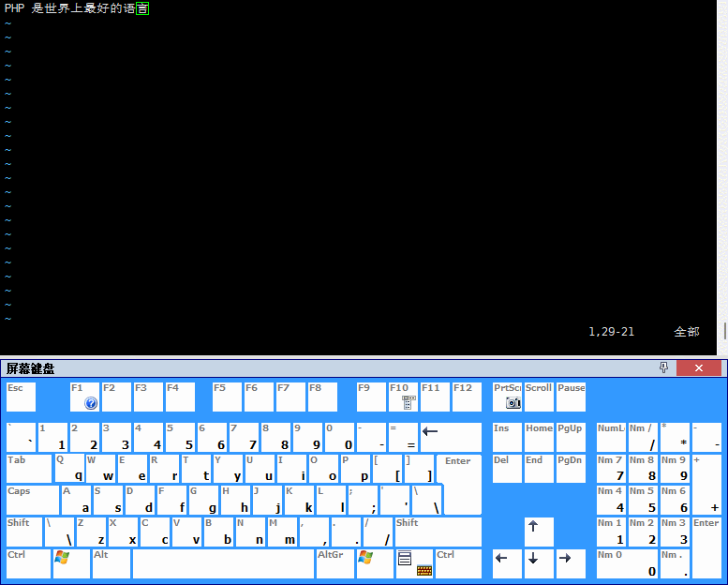This screenshot has width=728, height=585.
Task: Click the numpad asterisk key
Action: click(x=675, y=437)
